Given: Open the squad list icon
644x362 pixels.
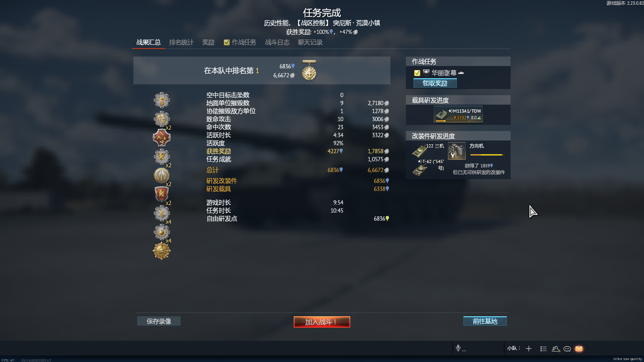Looking at the screenshot, I should [544, 349].
